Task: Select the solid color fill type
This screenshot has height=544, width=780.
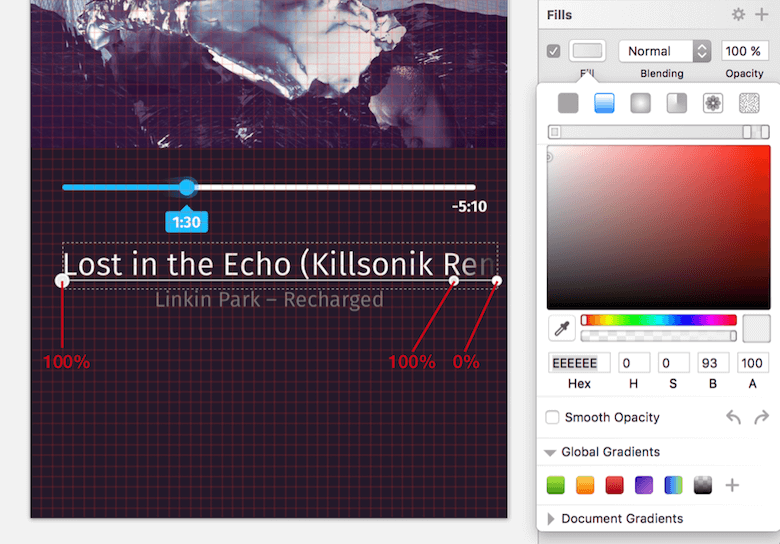Action: click(x=568, y=103)
